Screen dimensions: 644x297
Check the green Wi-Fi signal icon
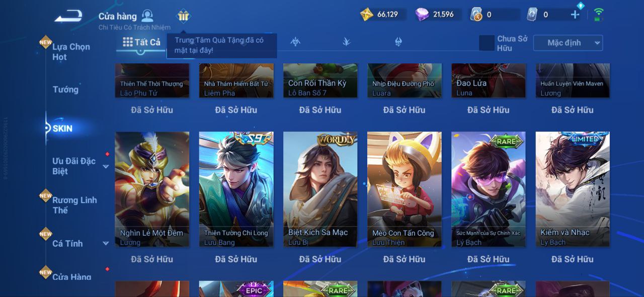click(598, 14)
